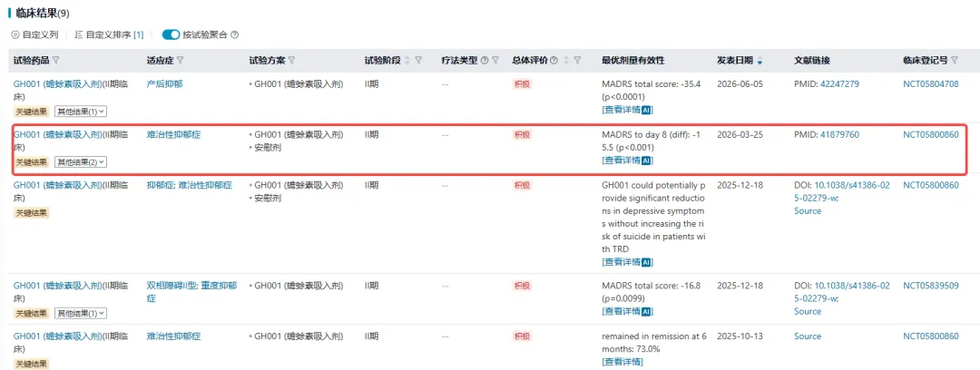Viewport: 980px width, 370px height.
Task: Click the 最优剂量有效性 column header
Action: 633,61
